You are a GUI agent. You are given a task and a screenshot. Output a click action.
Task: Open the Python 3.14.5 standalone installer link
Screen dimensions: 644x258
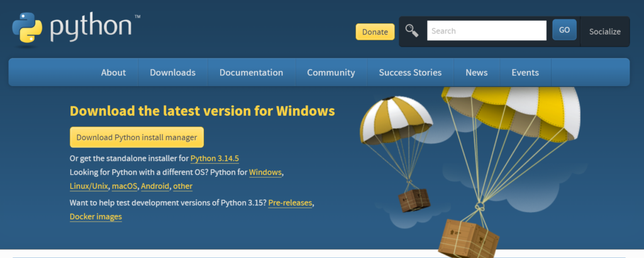pyautogui.click(x=214, y=159)
